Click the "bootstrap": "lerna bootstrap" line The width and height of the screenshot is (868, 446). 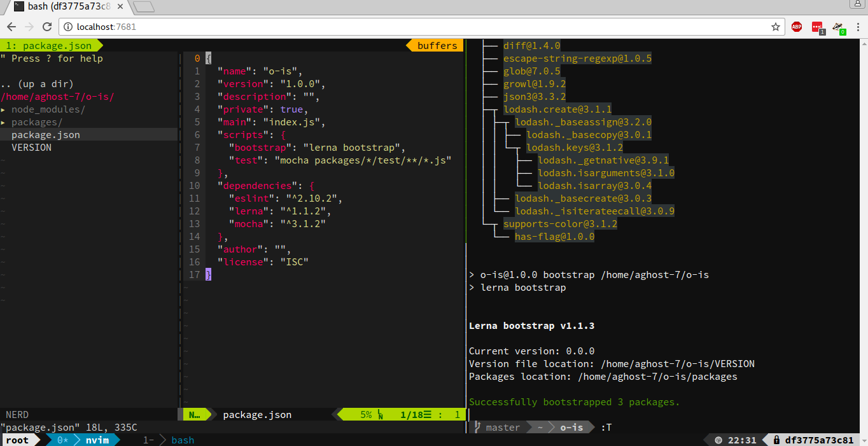(x=318, y=148)
